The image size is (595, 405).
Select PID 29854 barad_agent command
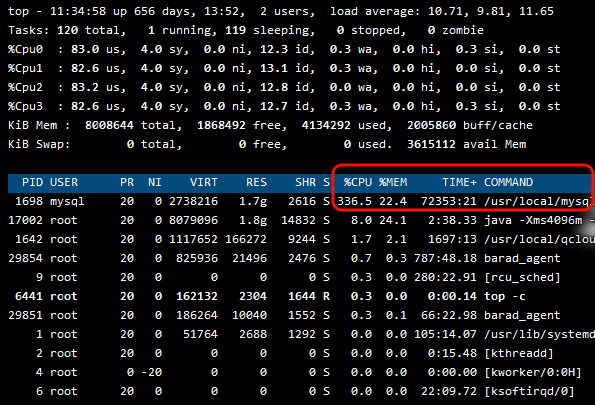[522, 259]
